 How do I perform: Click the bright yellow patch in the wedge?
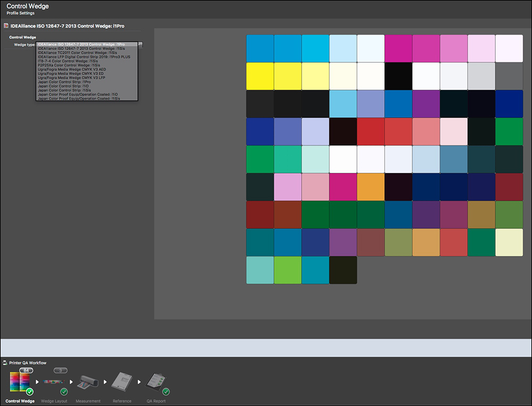[x=260, y=76]
